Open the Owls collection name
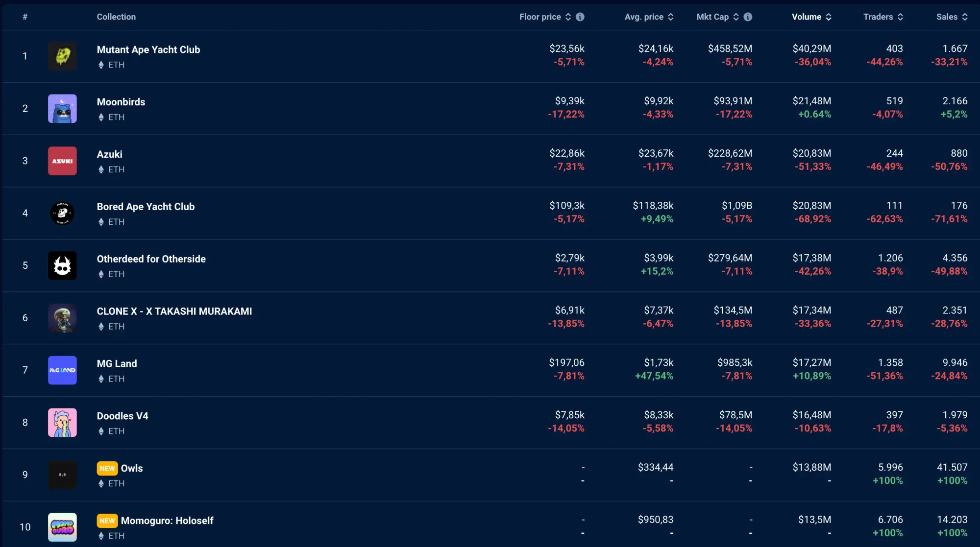The height and width of the screenshot is (547, 980). click(132, 469)
